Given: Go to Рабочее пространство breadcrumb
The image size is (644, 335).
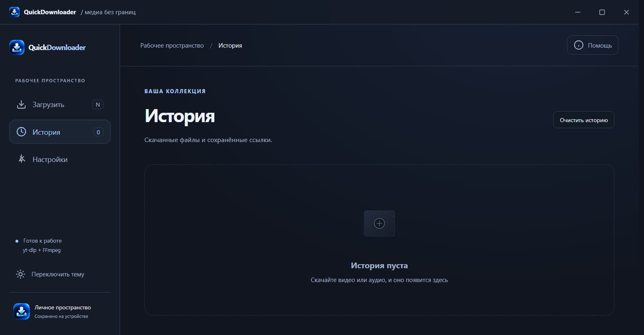Looking at the screenshot, I should tap(172, 46).
